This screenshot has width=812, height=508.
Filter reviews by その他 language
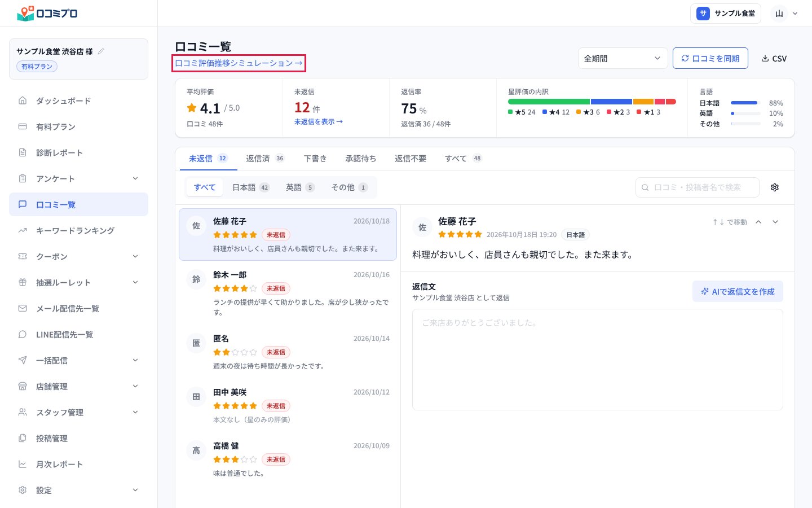point(350,187)
